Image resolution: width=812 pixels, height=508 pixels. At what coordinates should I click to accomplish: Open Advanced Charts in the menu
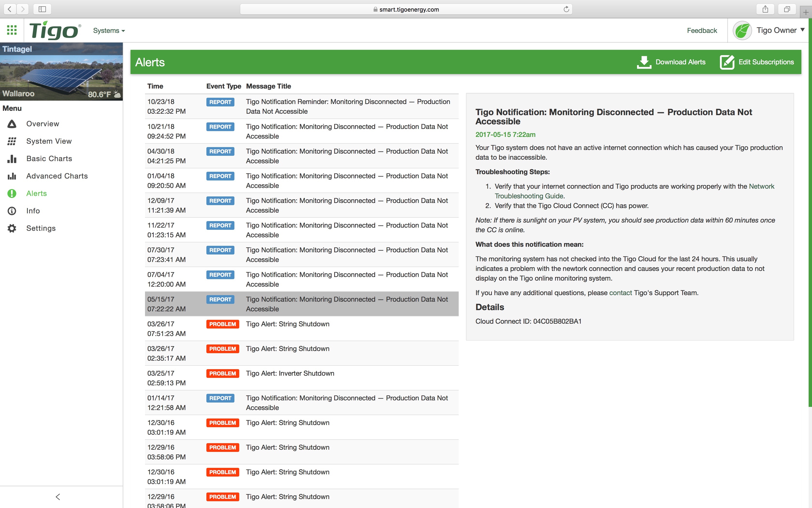(x=57, y=176)
